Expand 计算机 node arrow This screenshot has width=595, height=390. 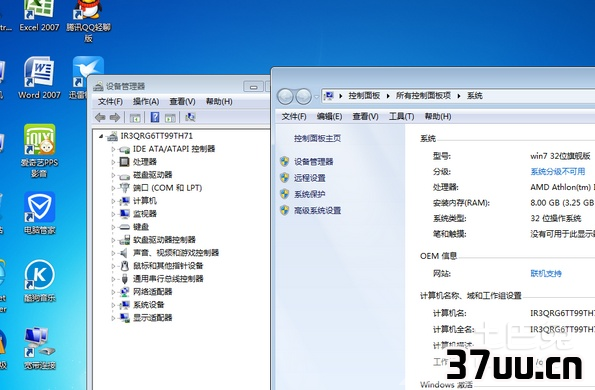[113, 201]
